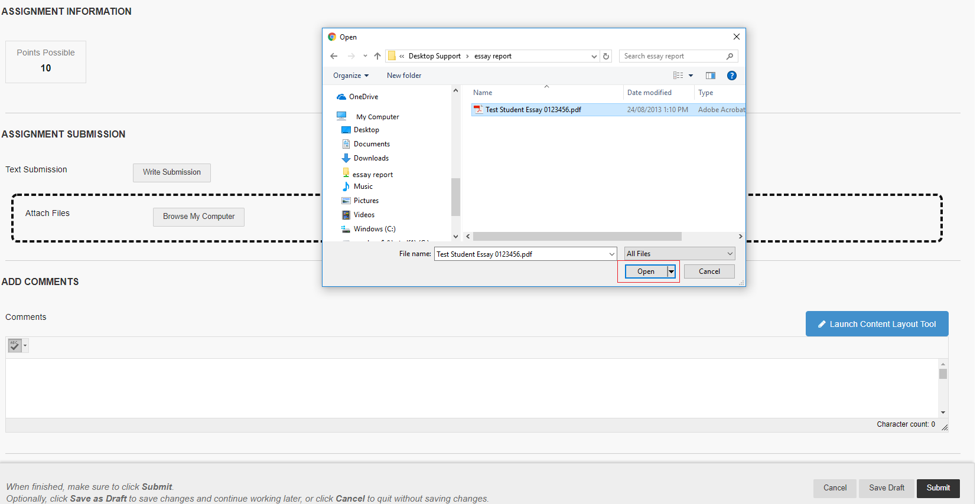Click the Browse My Computer button

point(198,217)
